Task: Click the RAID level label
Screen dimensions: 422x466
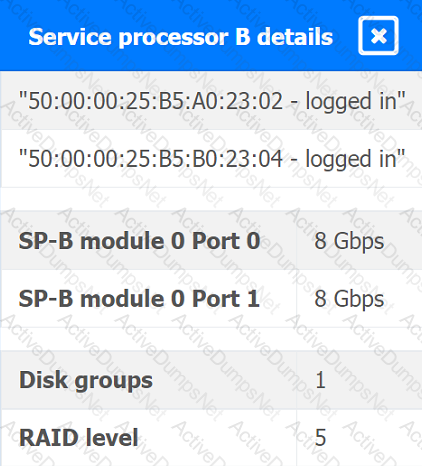Action: 79,437
